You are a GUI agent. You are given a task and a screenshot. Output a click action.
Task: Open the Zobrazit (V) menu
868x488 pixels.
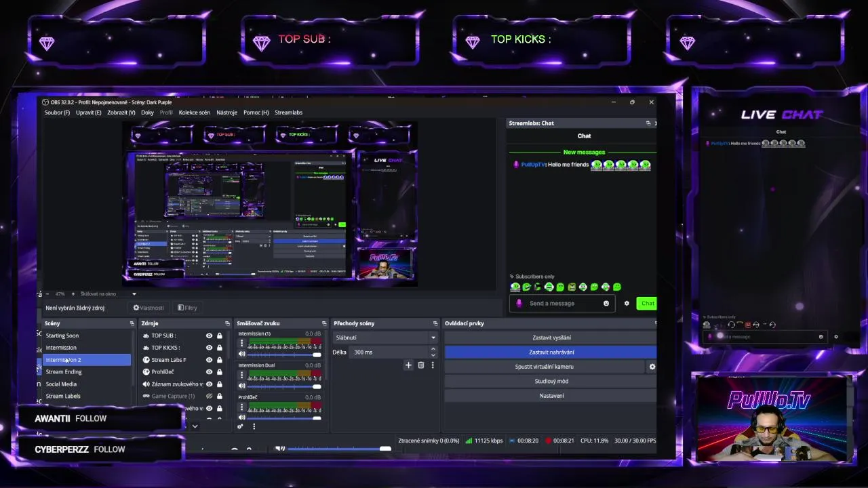[x=121, y=113]
